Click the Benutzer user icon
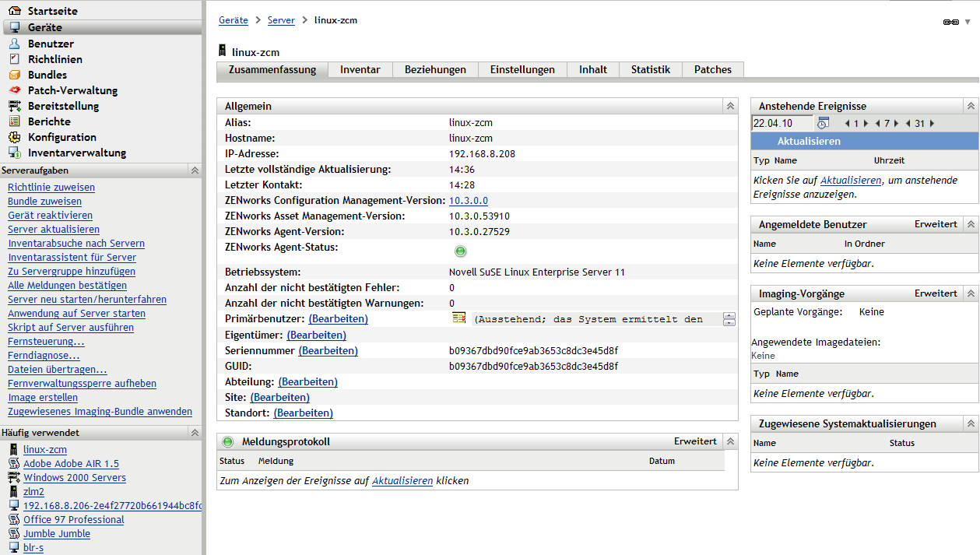This screenshot has width=980, height=555. pos(14,44)
